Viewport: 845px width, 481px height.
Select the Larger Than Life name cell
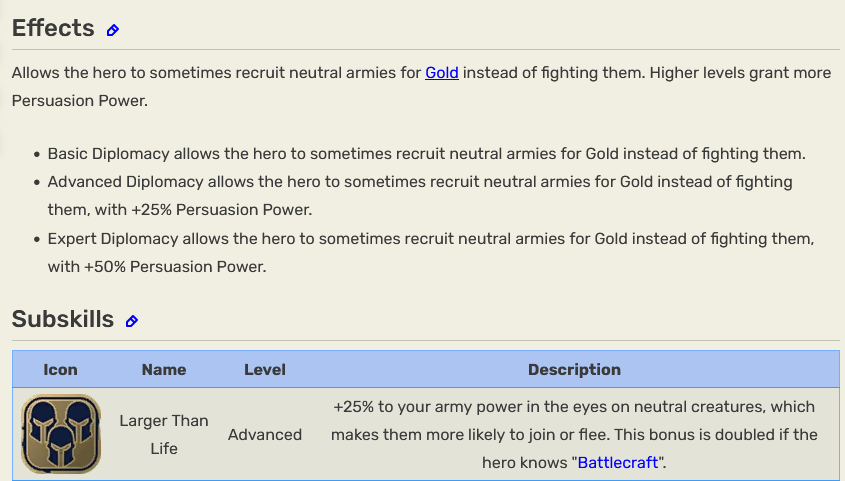point(164,434)
